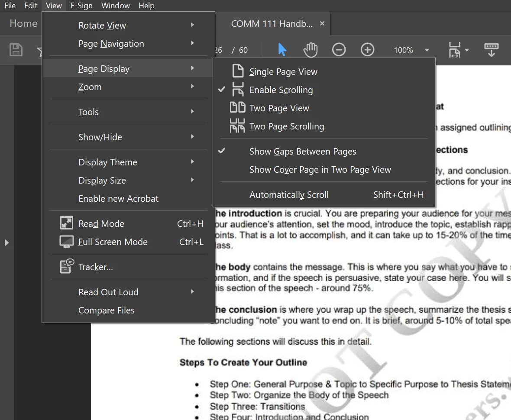
Task: Expand the left navigation pane arrow
Action: click(6, 242)
